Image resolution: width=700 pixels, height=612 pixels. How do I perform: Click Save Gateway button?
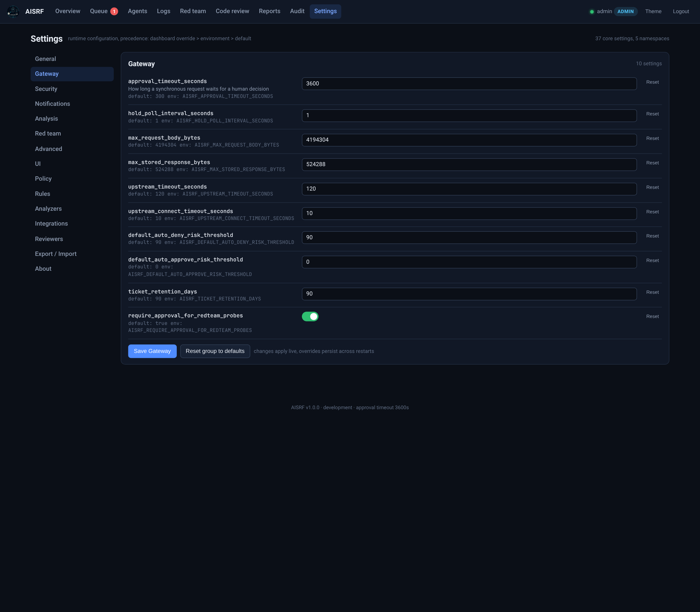pyautogui.click(x=152, y=351)
